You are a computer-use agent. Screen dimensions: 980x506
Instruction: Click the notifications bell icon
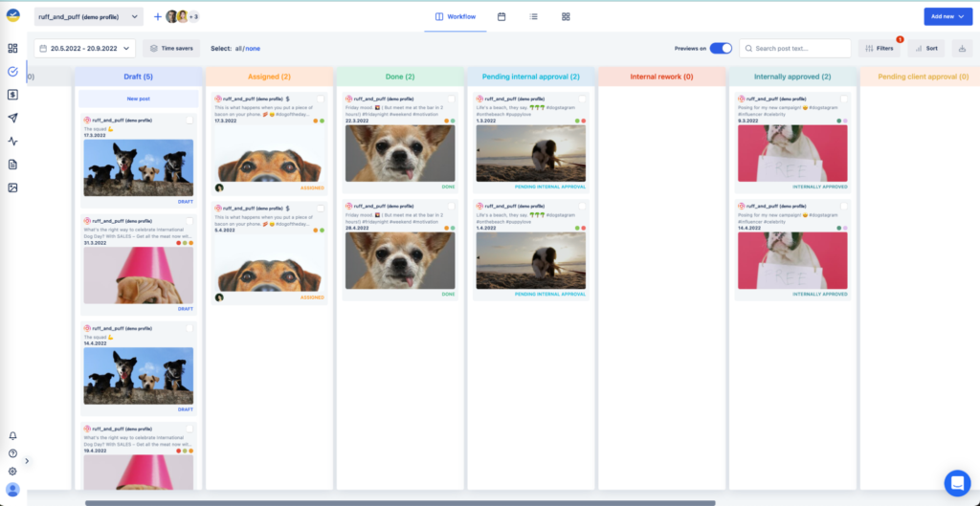coord(12,436)
